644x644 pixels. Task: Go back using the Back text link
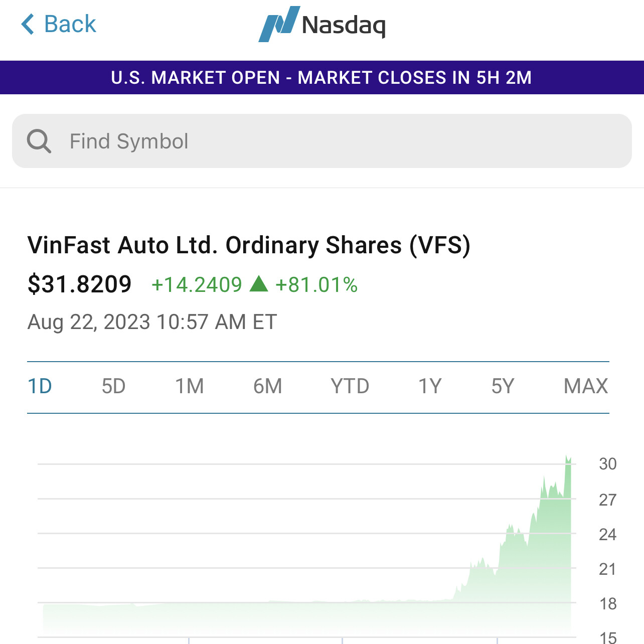tap(70, 24)
